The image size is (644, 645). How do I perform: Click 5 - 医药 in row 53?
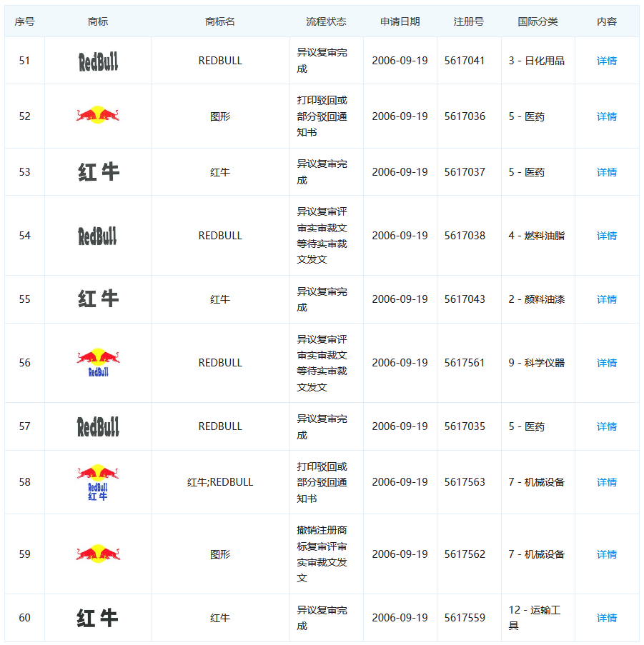click(526, 172)
